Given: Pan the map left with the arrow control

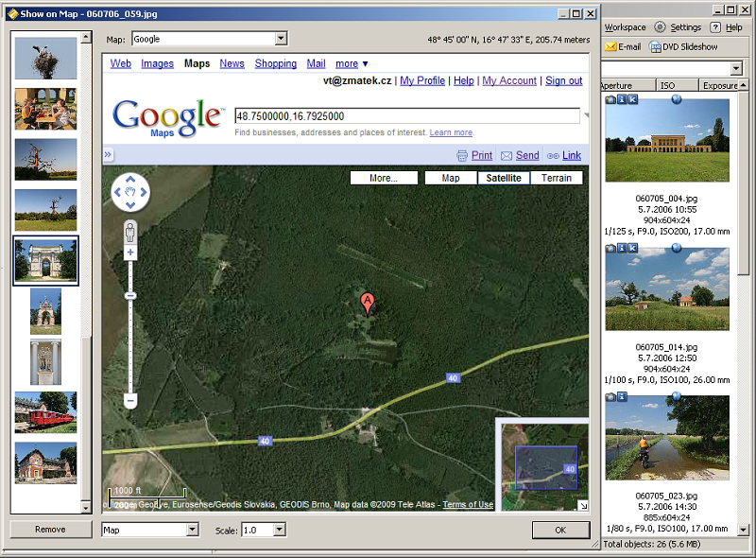Looking at the screenshot, I should 117,192.
